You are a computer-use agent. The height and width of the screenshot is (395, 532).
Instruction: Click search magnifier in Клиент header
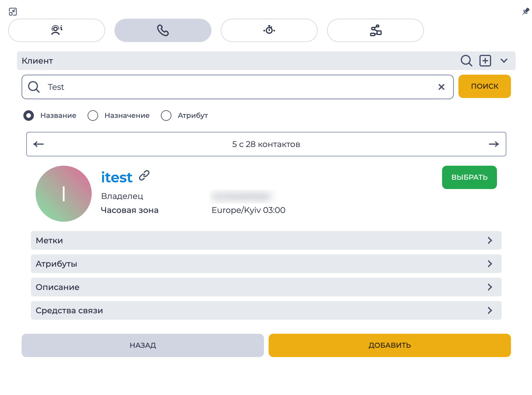pos(466,61)
